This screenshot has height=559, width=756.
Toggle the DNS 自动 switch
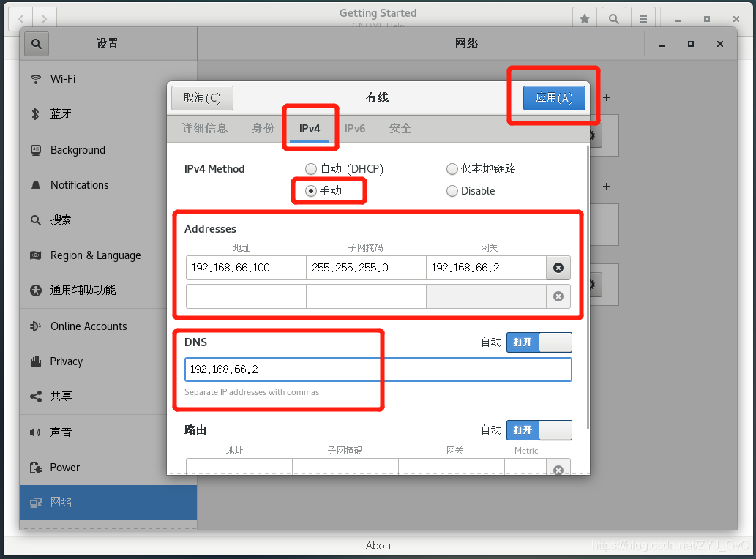point(539,342)
